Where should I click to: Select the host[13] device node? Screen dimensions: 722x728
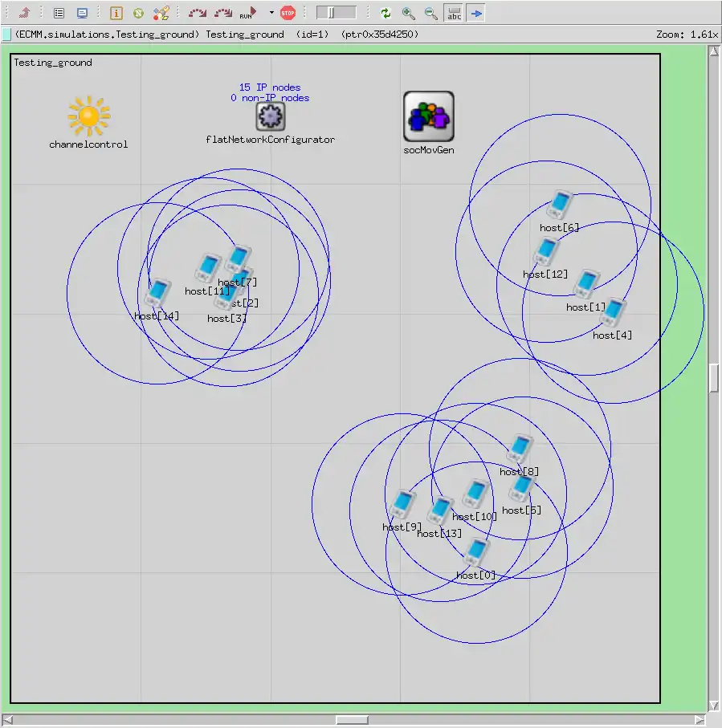439,510
